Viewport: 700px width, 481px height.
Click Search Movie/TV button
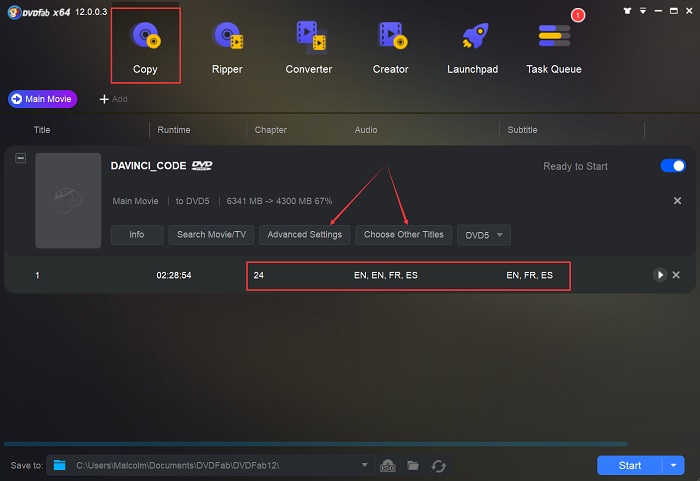pyautogui.click(x=212, y=235)
